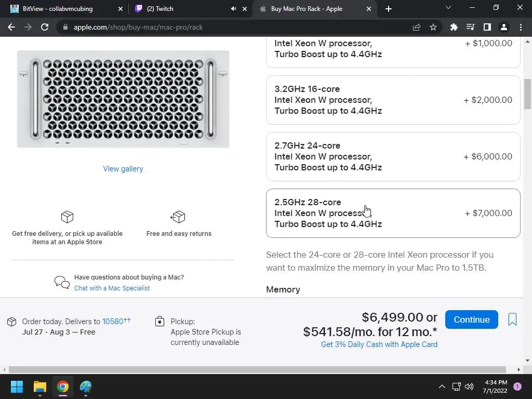Viewport: 532px width, 399px height.
Task: Open the clock showing 4:34 PM
Action: click(495, 387)
